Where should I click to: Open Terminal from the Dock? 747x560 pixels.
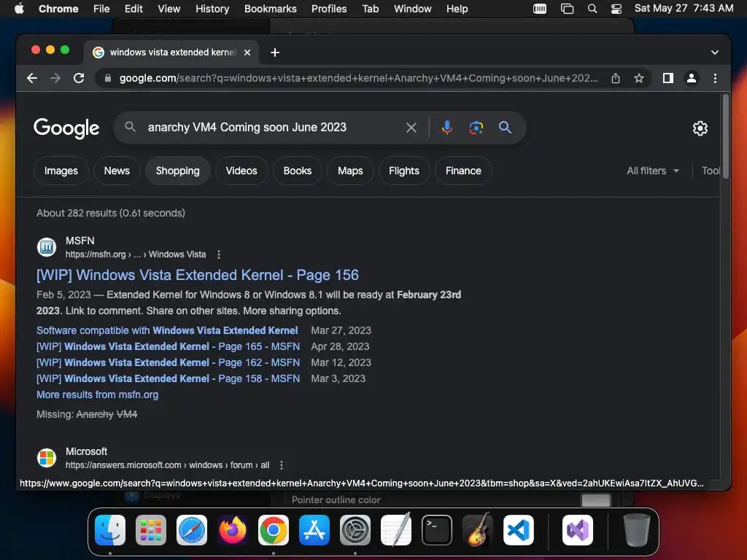(437, 529)
